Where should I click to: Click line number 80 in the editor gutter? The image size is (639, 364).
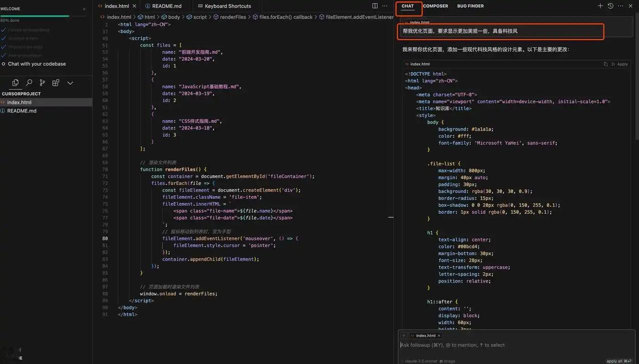(105, 238)
